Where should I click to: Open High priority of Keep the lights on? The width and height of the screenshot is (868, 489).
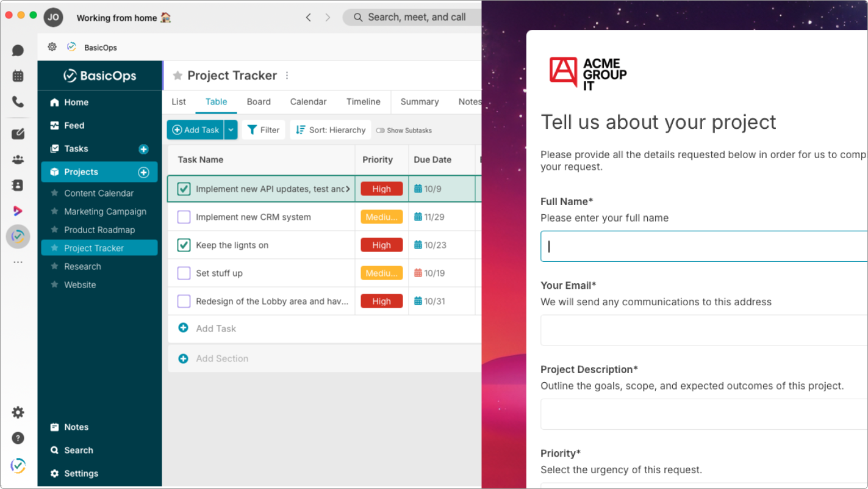[381, 245]
